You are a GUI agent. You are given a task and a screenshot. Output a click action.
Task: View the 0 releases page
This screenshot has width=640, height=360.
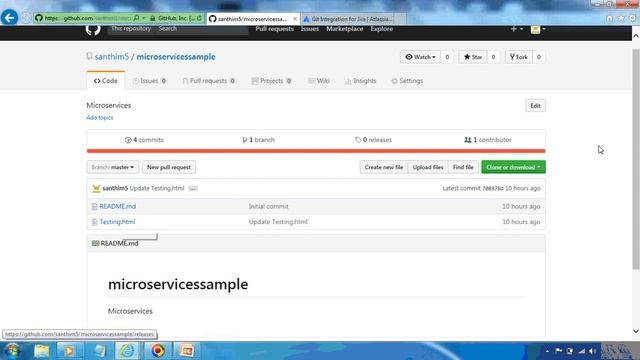pyautogui.click(x=373, y=140)
